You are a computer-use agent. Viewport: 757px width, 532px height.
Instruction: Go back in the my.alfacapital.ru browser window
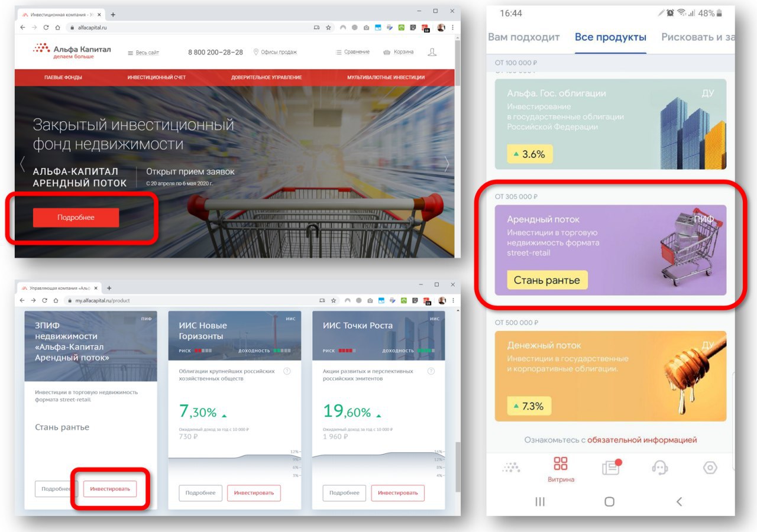click(23, 300)
